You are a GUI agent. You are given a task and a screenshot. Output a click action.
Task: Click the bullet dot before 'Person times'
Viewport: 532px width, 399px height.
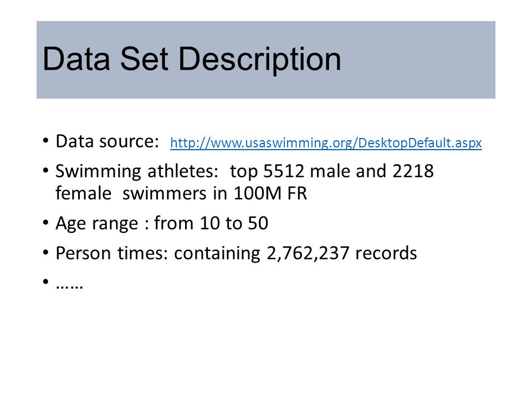pos(46,253)
